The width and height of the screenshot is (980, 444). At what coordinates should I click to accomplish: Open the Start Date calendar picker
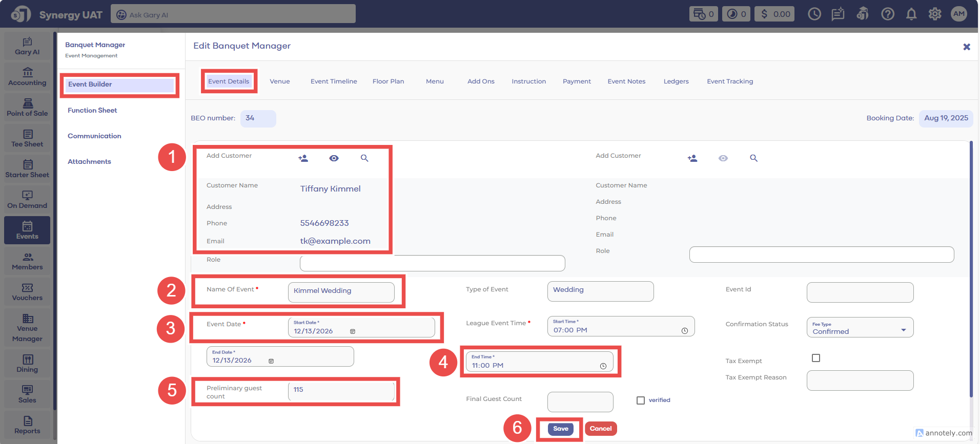353,332
